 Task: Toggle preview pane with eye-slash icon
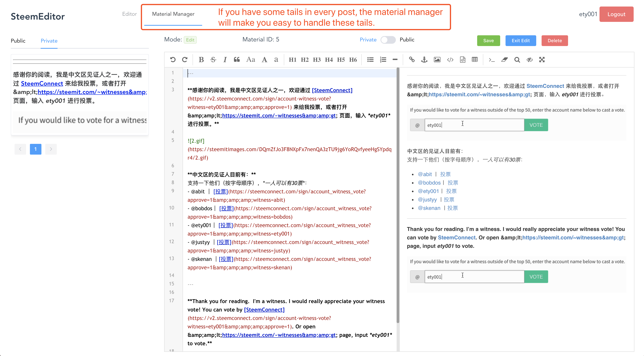pyautogui.click(x=530, y=59)
